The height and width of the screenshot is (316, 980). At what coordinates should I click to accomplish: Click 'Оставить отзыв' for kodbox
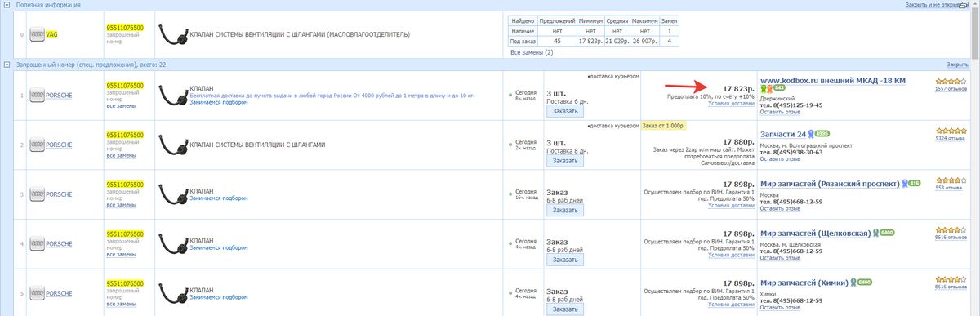pos(781,112)
